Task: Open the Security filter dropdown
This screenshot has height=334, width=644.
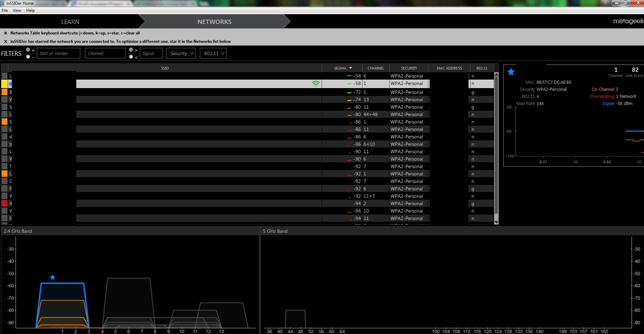Action: click(x=181, y=53)
